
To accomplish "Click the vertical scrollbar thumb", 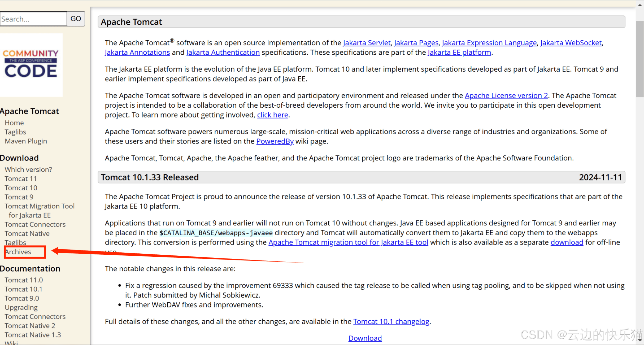I will point(640,59).
